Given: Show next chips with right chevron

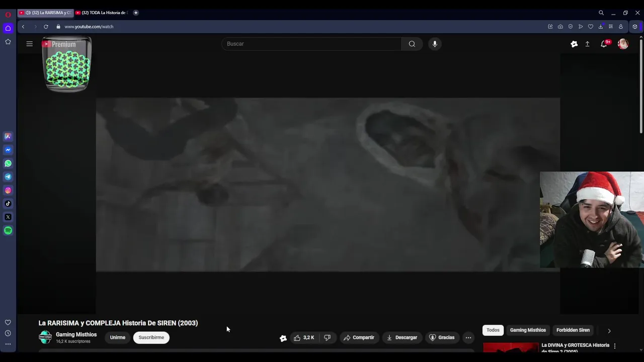Looking at the screenshot, I should pos(609,331).
